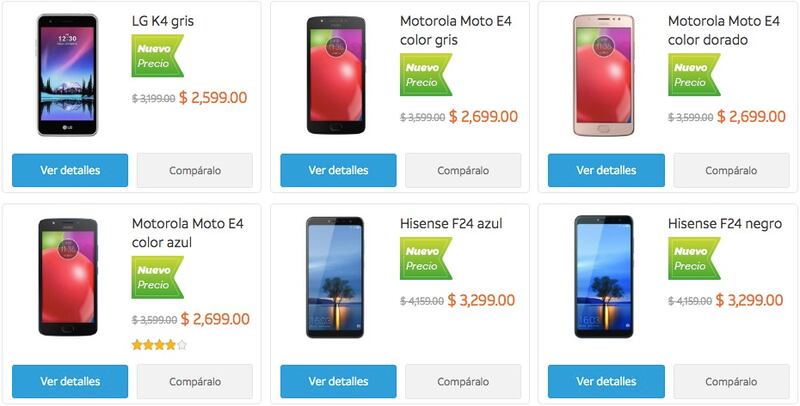This screenshot has width=800, height=406.
Task: Click Compáralo for Motorola Moto E4 azul
Action: (x=195, y=382)
